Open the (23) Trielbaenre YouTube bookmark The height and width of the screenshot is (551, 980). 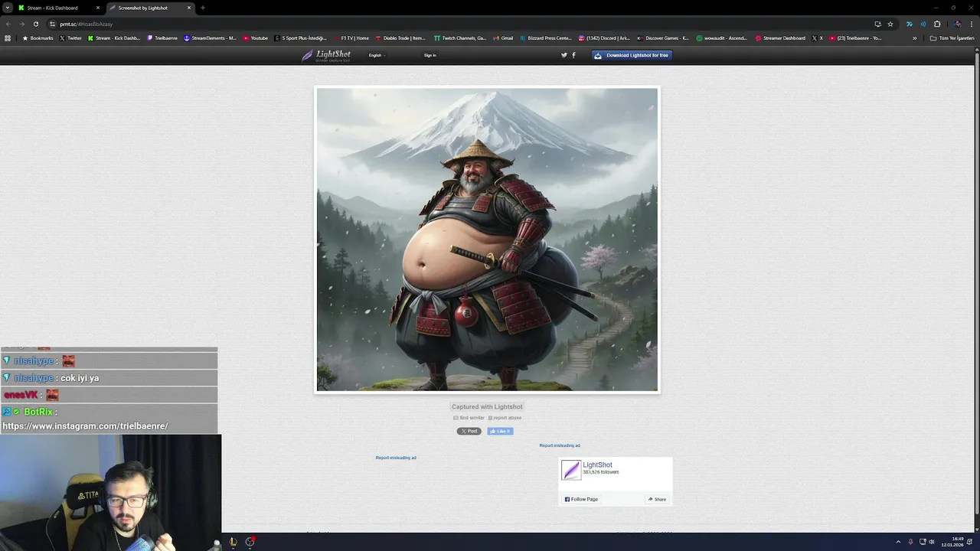pos(856,37)
